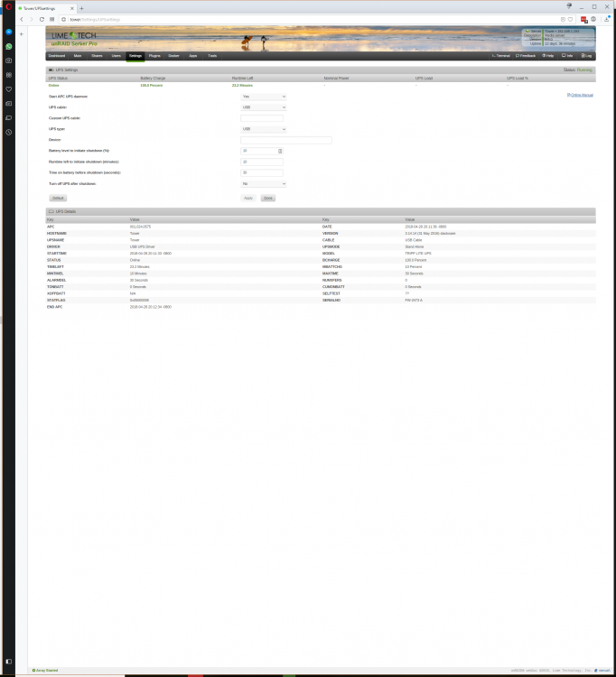Open WhatsApp in the Opera sidebar
Image resolution: width=616 pixels, height=677 pixels.
coord(9,46)
